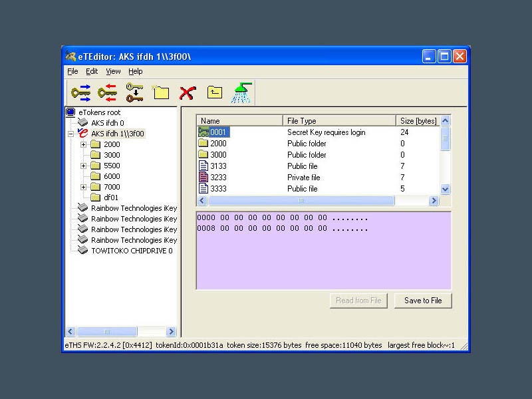Click 'eTHS FW:2.2.4.2 [0x4412]' status text
The width and height of the screenshot is (532, 399).
tap(108, 345)
